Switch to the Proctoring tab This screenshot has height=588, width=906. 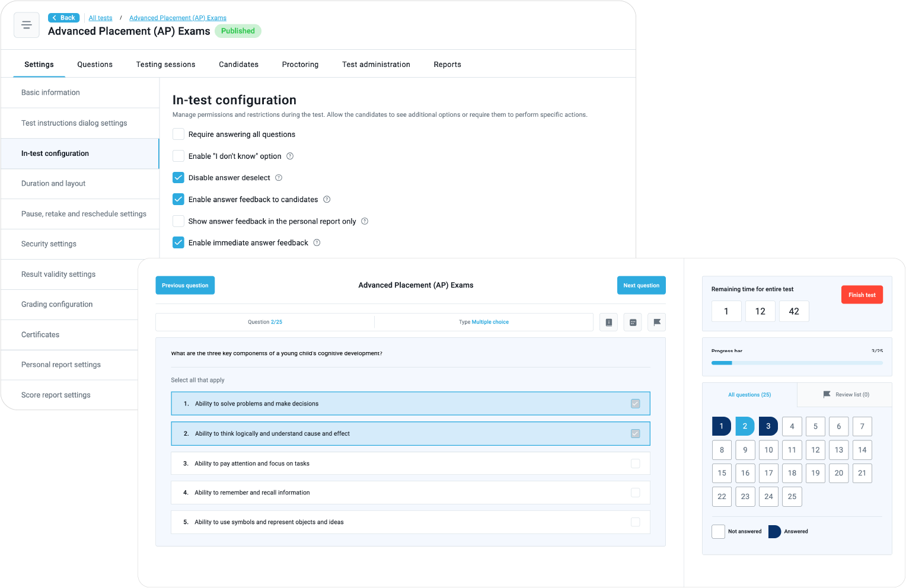(x=300, y=65)
